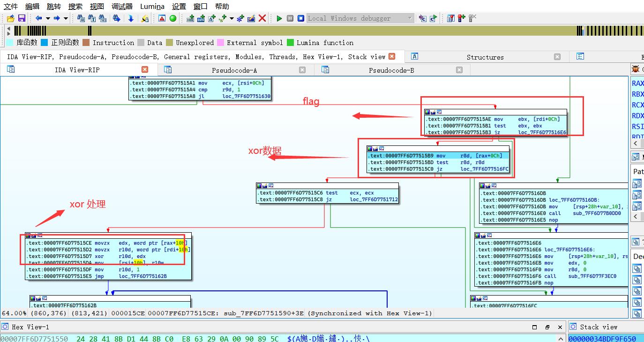Click the Create data toolbar icon
The height and width of the screenshot is (342, 644).
coord(201,18)
